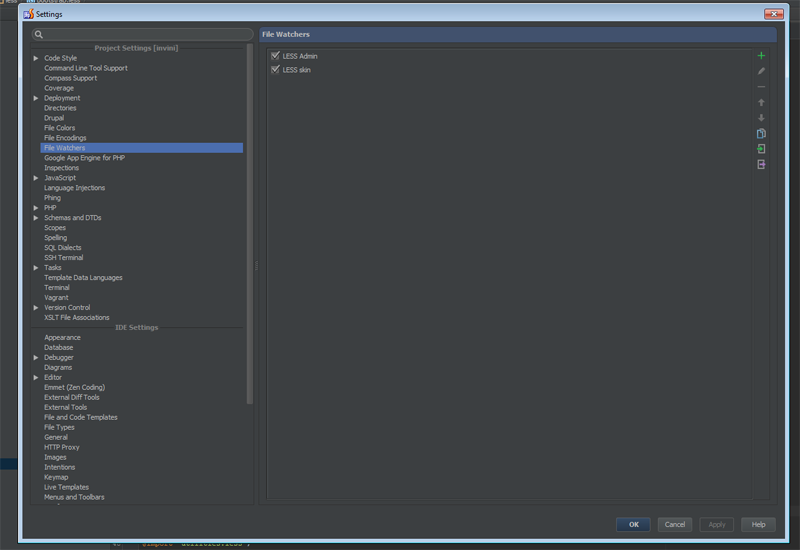The image size is (800, 550).
Task: Open Command Line Tool Support settings
Action: coord(86,68)
